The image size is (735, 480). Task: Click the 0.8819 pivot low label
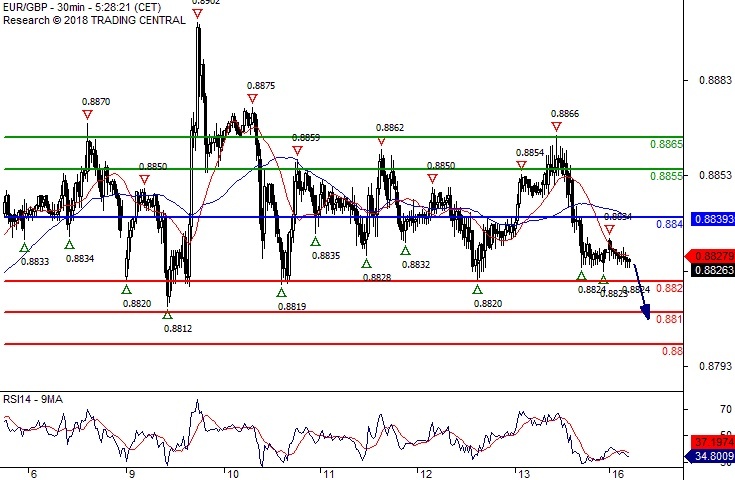(292, 307)
